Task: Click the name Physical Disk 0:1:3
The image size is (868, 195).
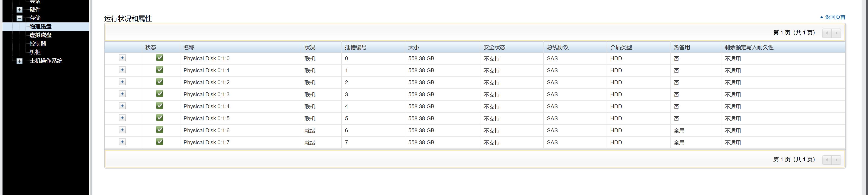Action: 207,94
